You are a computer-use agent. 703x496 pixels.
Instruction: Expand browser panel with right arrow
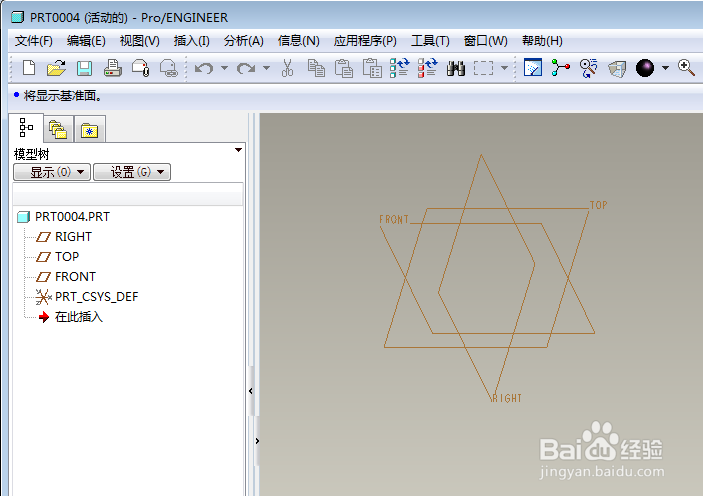(257, 441)
